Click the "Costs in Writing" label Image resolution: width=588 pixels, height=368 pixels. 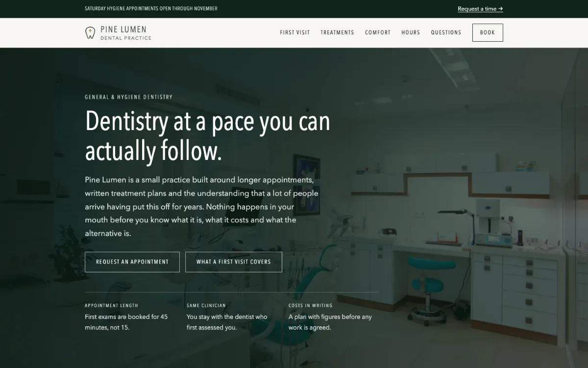tap(311, 306)
